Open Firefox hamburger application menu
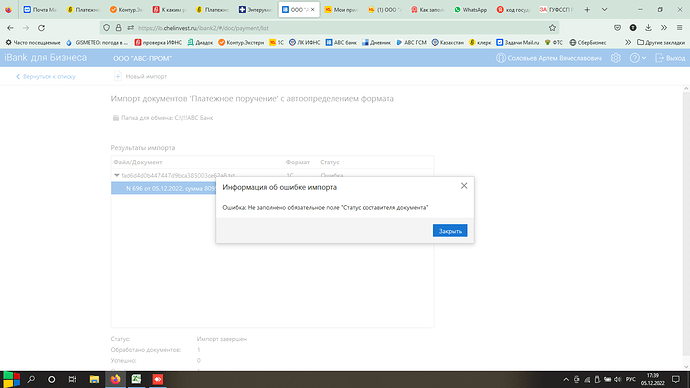This screenshot has height=388, width=690. [679, 28]
